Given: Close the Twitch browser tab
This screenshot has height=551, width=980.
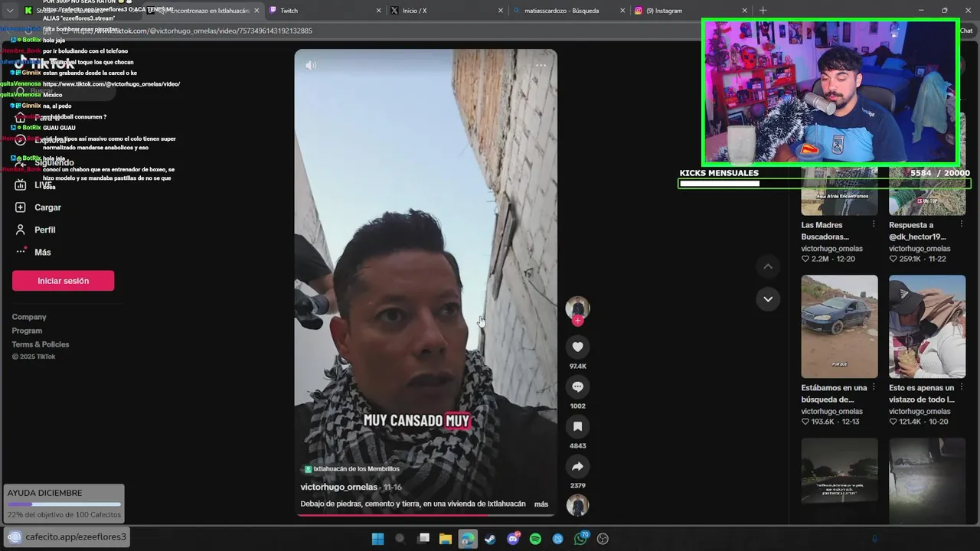Looking at the screenshot, I should click(378, 11).
